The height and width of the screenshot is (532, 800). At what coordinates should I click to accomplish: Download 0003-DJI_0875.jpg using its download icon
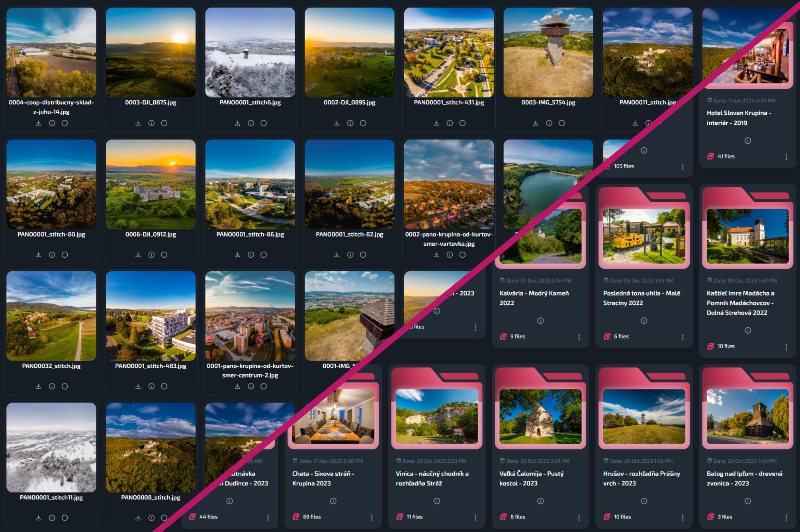[x=138, y=123]
